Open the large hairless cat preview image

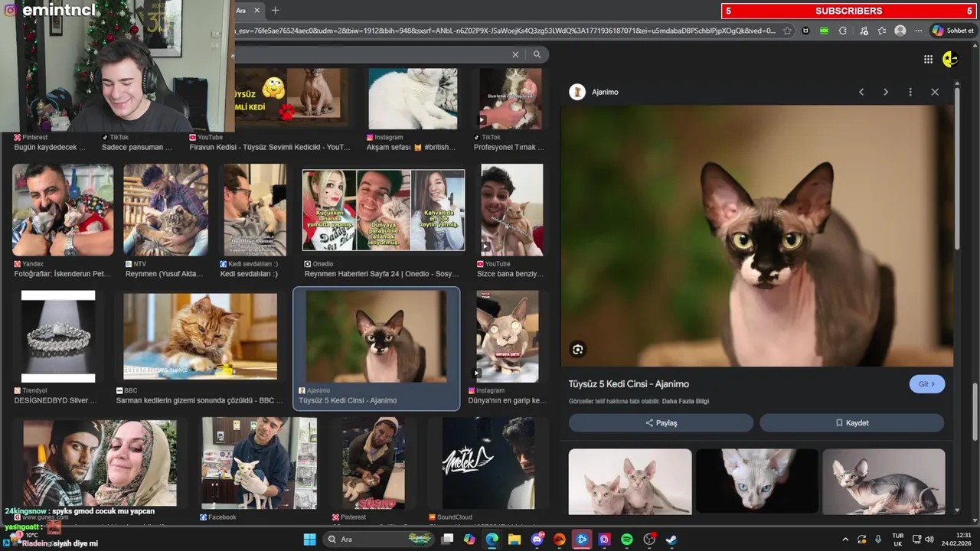pos(757,236)
